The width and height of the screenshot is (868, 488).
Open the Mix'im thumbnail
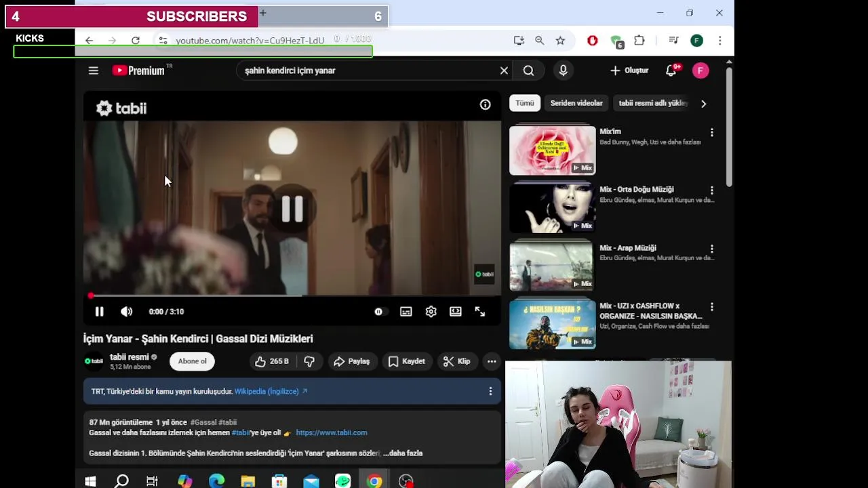(553, 150)
